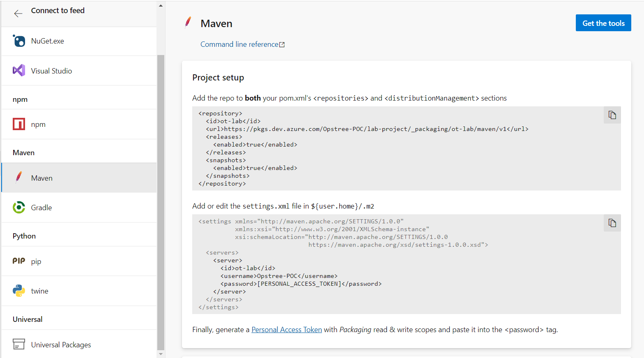Choose pip under Python
This screenshot has height=358, width=644.
(79, 261)
